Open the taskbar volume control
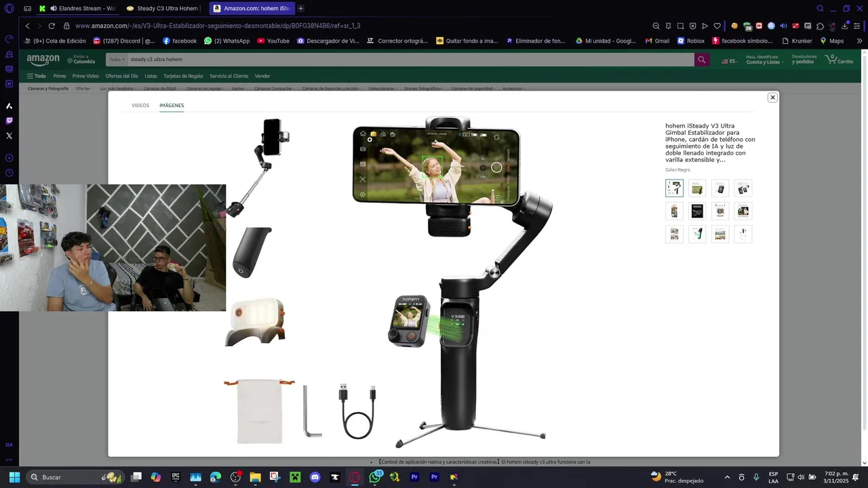The width and height of the screenshot is (868, 488). pos(801,477)
